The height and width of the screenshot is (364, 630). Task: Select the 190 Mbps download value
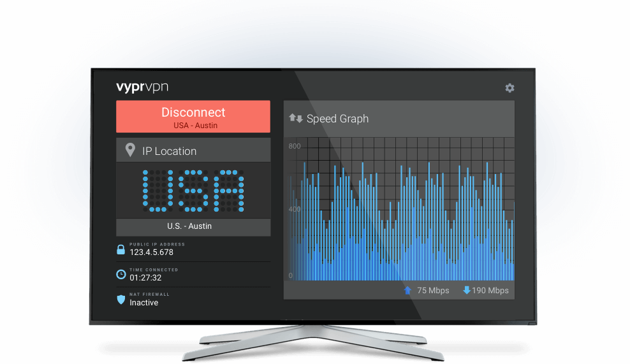click(x=490, y=291)
